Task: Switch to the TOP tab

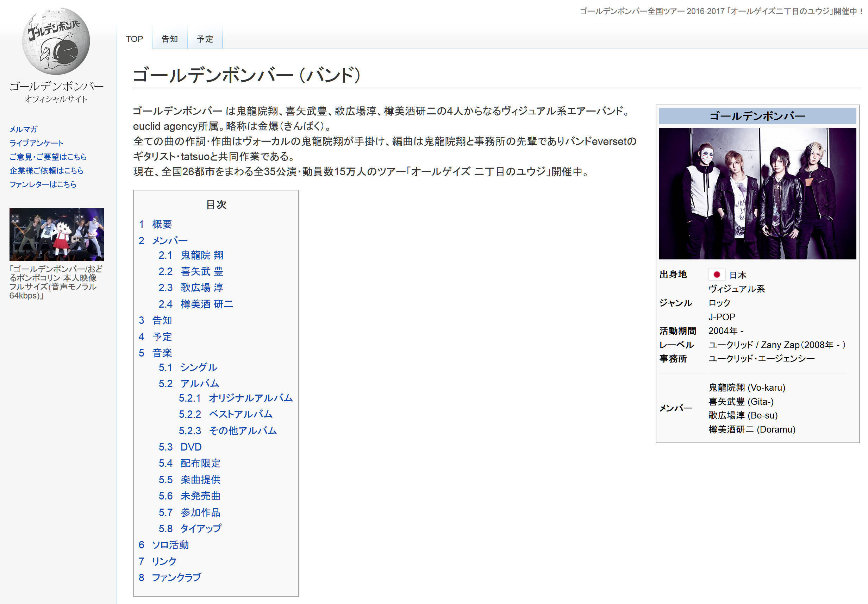Action: [134, 39]
